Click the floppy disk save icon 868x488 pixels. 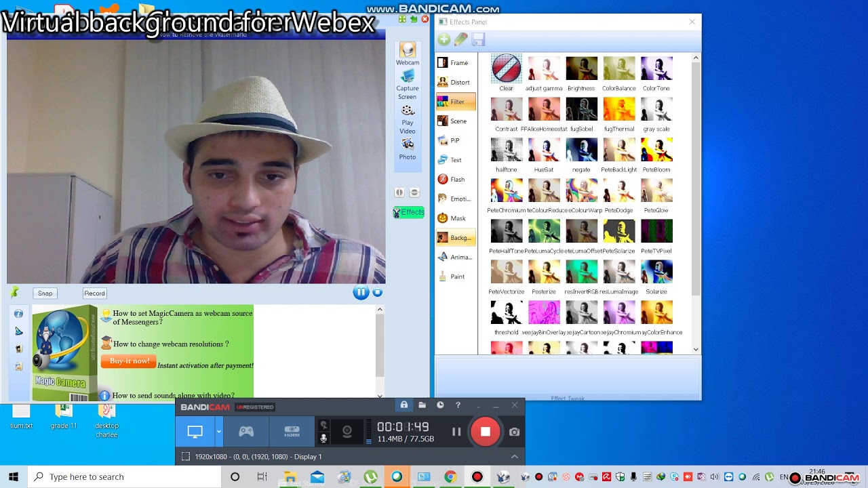point(478,40)
